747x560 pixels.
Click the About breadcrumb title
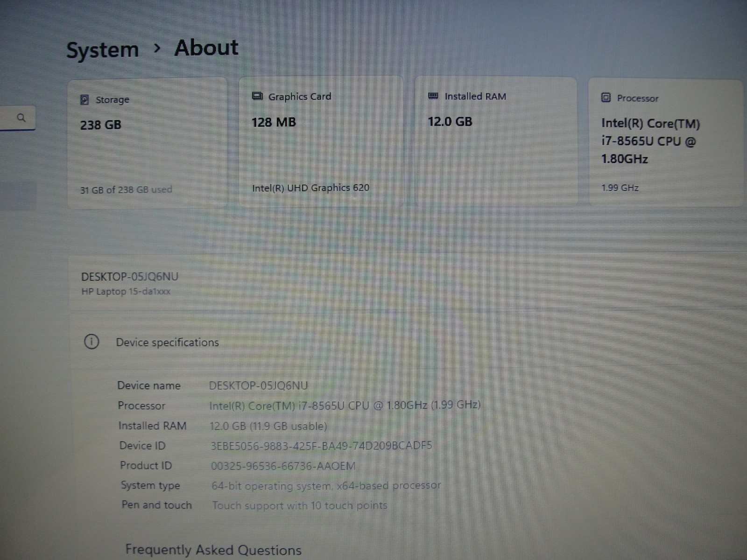click(x=206, y=48)
